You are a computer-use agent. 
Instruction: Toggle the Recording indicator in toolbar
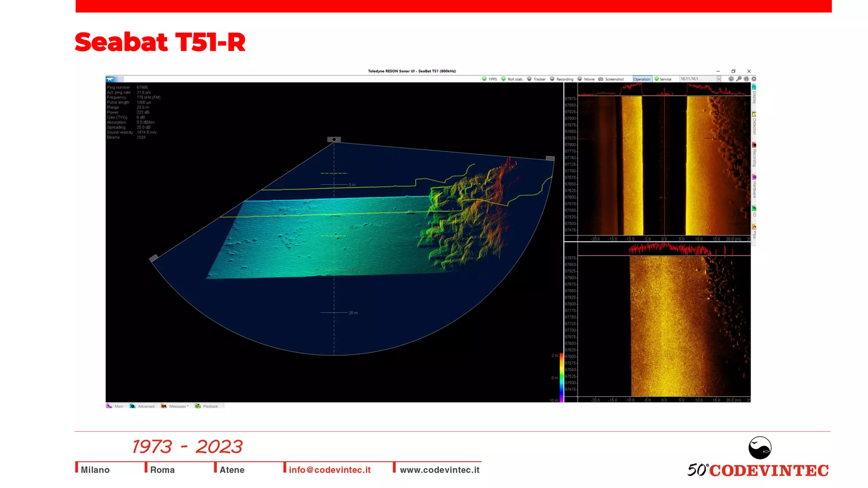pyautogui.click(x=562, y=79)
